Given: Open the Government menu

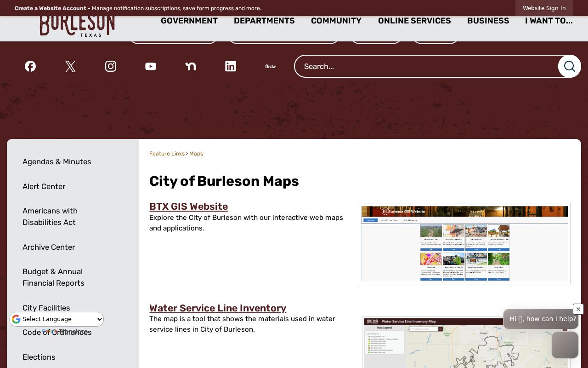Looking at the screenshot, I should pos(189,21).
